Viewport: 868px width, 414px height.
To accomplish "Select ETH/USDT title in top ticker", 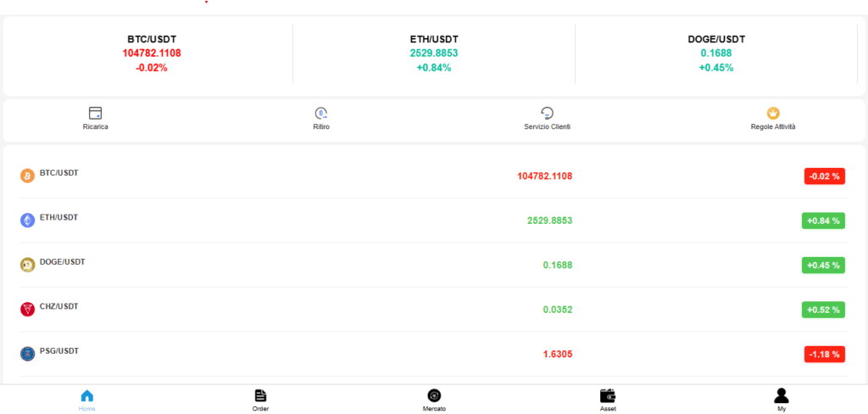I will [434, 39].
